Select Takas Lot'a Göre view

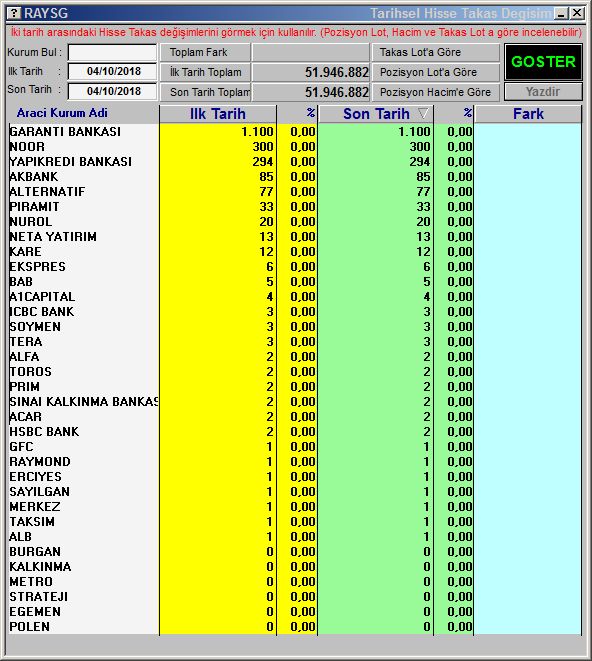click(x=436, y=52)
